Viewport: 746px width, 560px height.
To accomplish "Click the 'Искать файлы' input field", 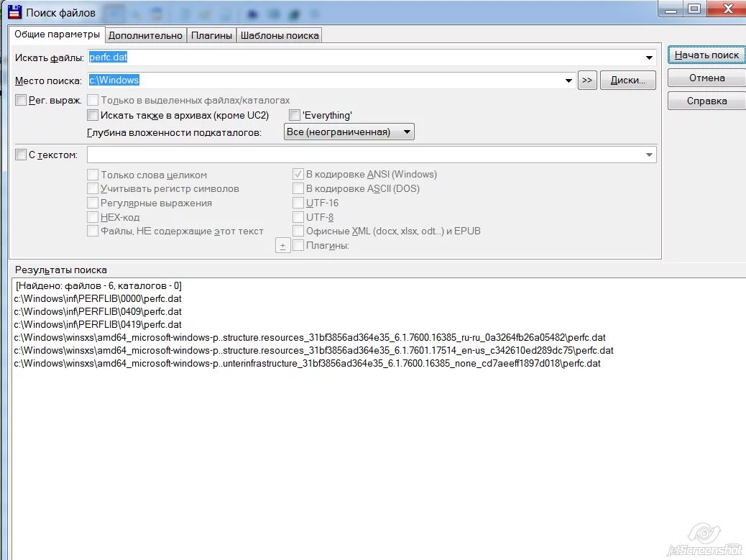I will [365, 58].
